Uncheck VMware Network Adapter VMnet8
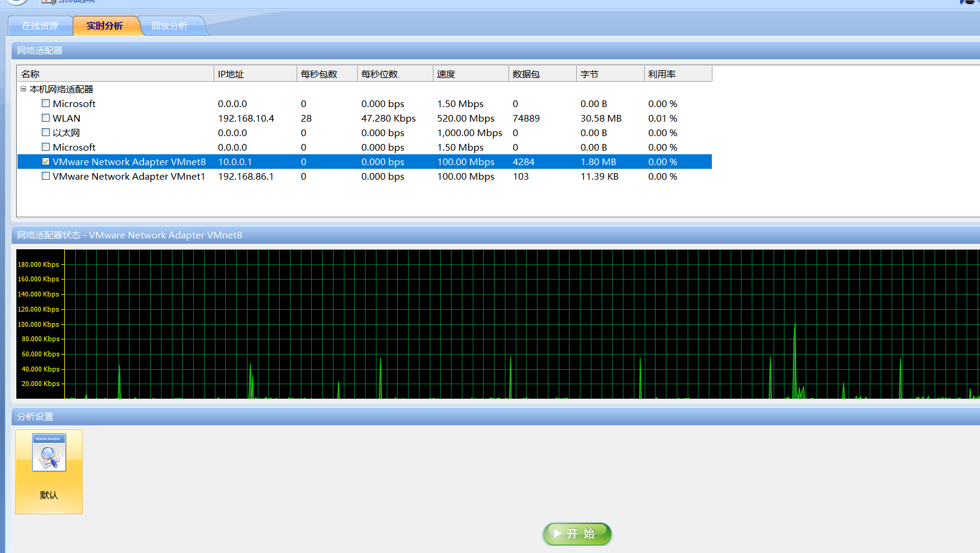 point(45,162)
